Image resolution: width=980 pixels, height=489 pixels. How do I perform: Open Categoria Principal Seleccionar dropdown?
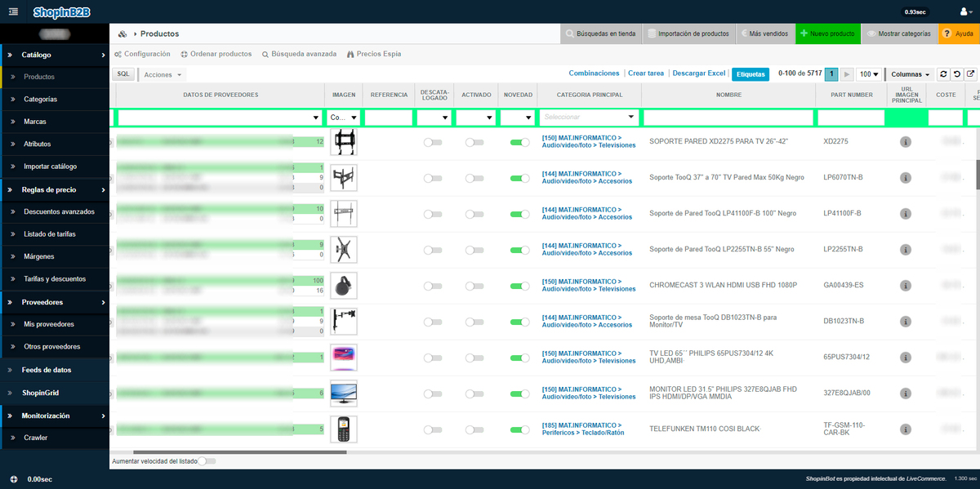[x=589, y=118]
